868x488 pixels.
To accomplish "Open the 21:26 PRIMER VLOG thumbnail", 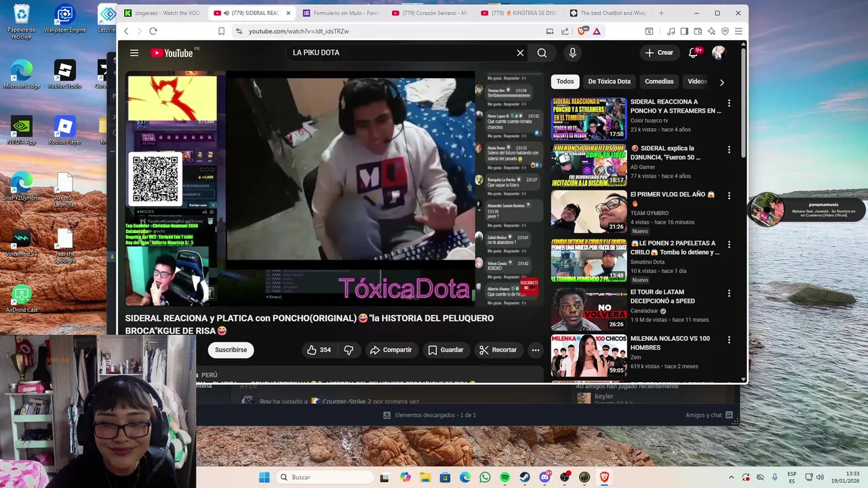I will 589,211.
